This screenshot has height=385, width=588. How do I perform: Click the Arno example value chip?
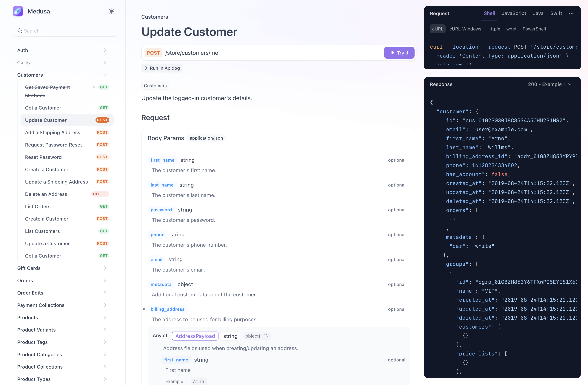click(x=198, y=381)
